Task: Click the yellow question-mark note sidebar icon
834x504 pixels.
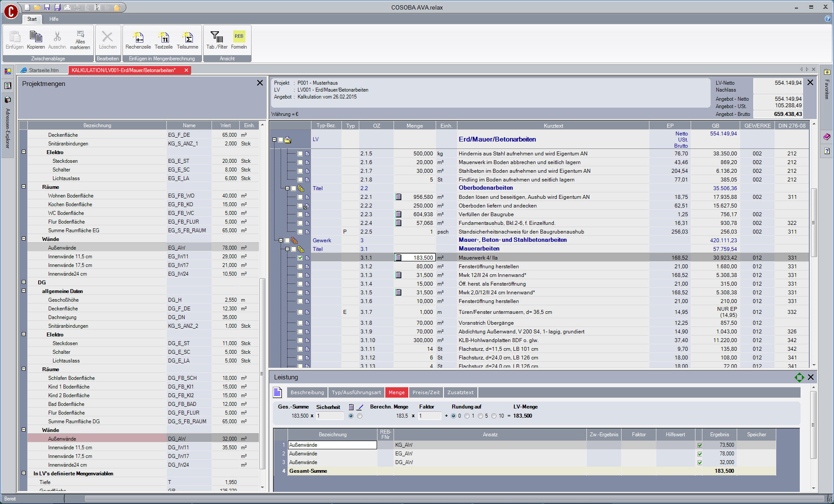Action: tap(827, 151)
